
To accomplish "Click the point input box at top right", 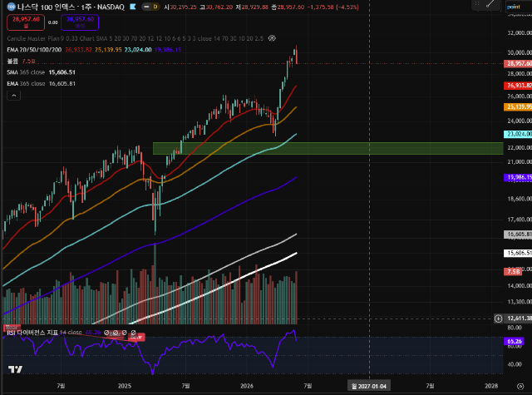I will (519, 7).
